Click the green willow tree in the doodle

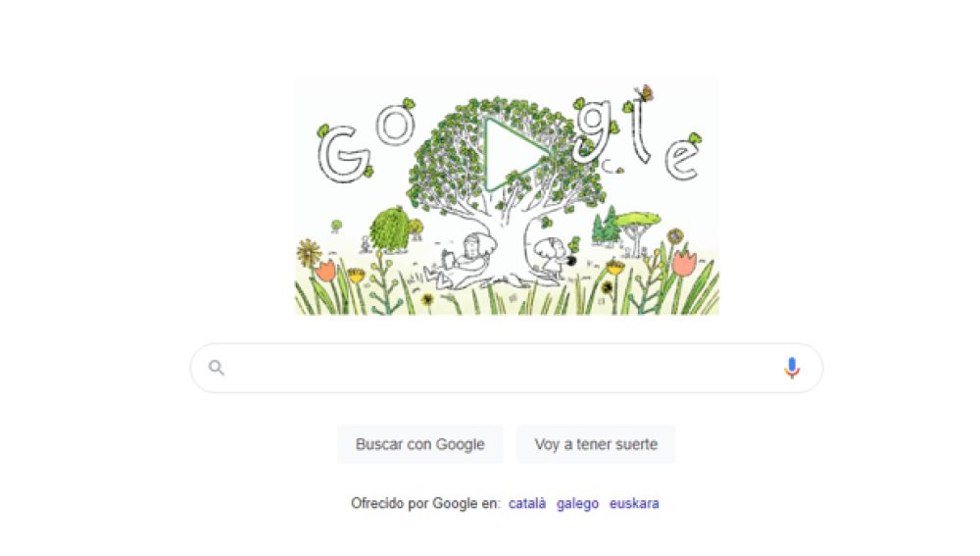click(x=389, y=230)
